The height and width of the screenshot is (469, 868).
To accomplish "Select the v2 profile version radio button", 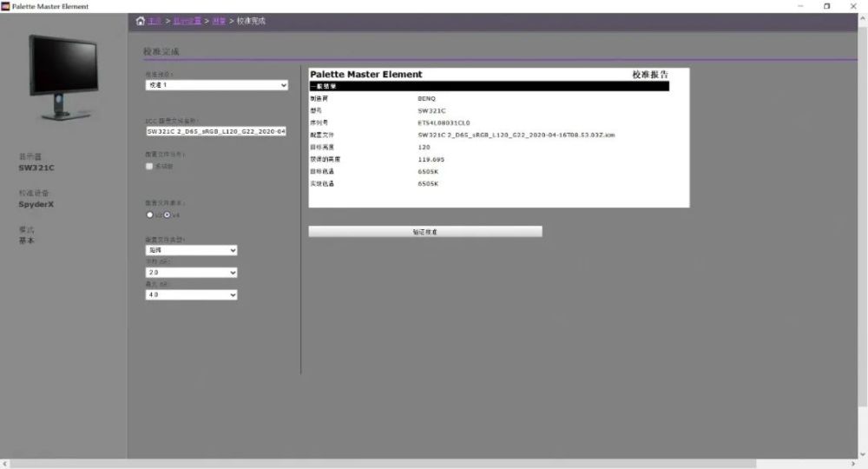I will [149, 215].
